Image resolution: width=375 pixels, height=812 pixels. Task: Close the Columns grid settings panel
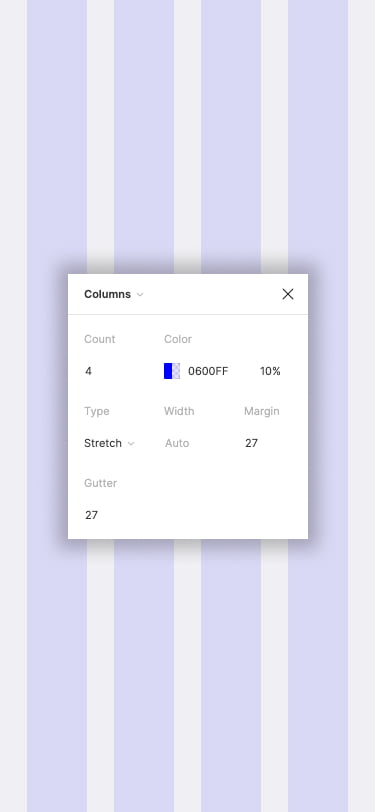pos(287,294)
